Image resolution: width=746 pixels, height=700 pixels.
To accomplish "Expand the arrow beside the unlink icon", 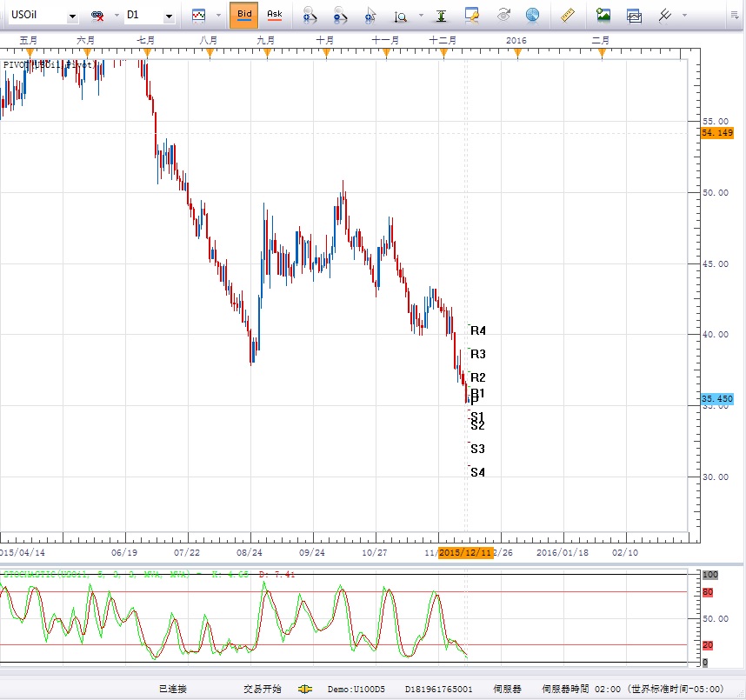I will 117,16.
